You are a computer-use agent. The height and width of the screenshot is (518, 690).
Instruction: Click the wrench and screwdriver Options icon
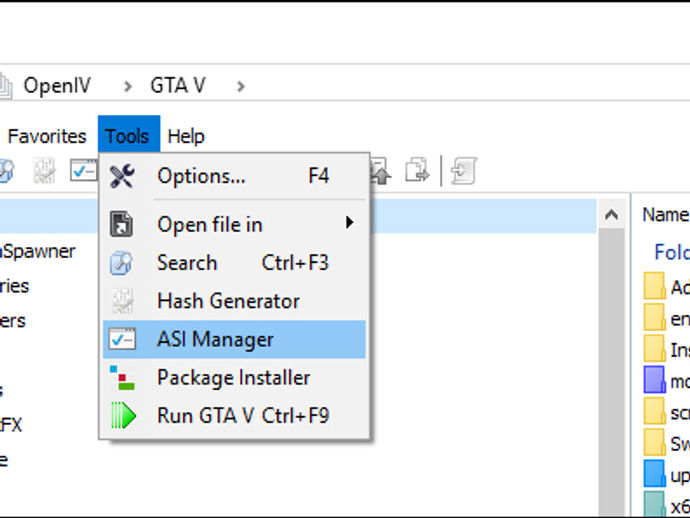122,176
